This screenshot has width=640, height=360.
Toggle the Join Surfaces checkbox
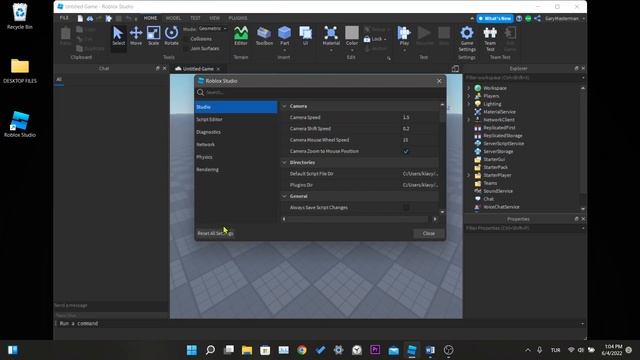186,49
